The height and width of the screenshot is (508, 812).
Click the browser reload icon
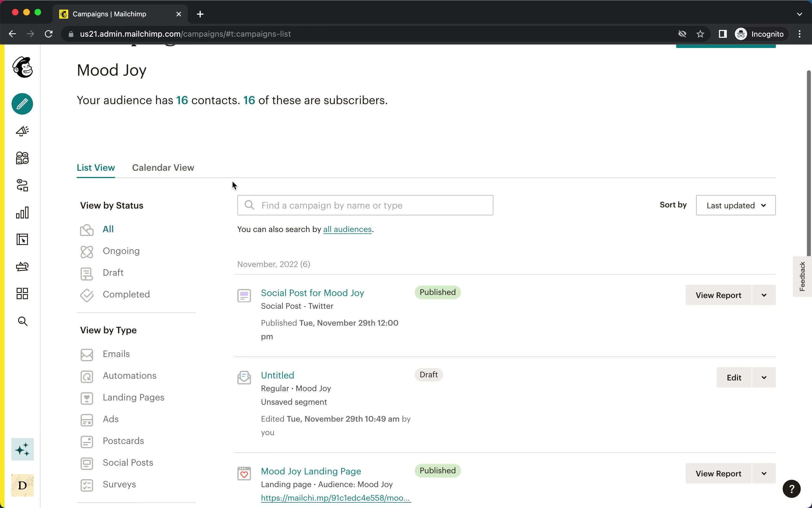(x=49, y=34)
